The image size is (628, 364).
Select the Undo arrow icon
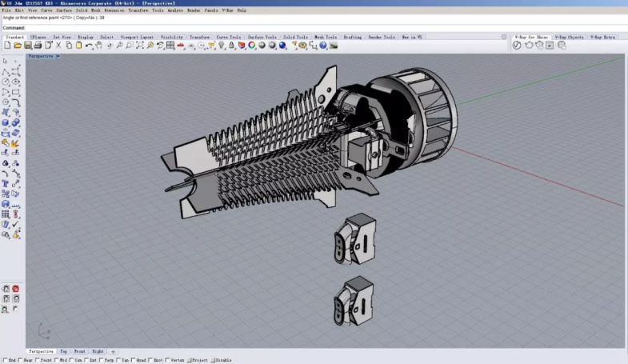coord(89,46)
